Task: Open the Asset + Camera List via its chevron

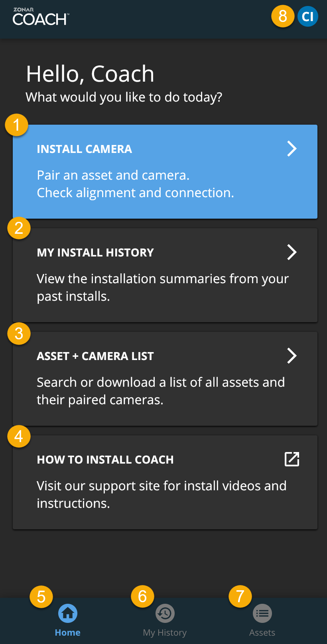Action: (292, 356)
